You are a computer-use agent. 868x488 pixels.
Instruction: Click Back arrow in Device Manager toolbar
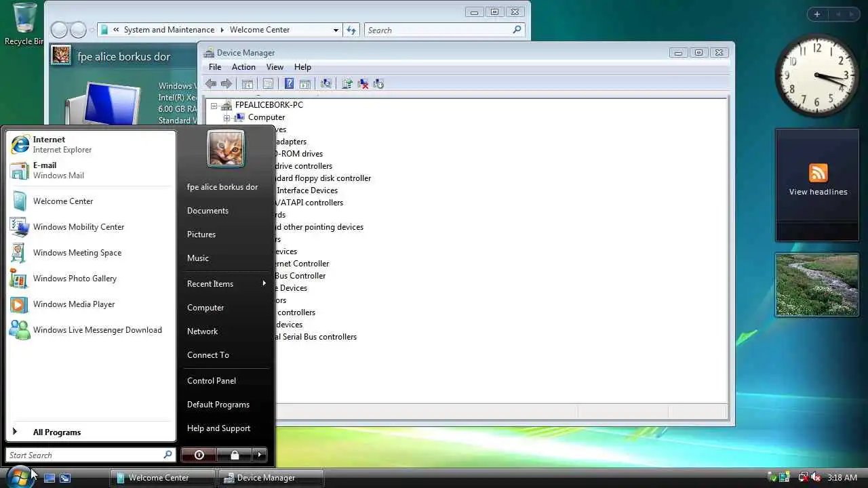click(x=211, y=84)
